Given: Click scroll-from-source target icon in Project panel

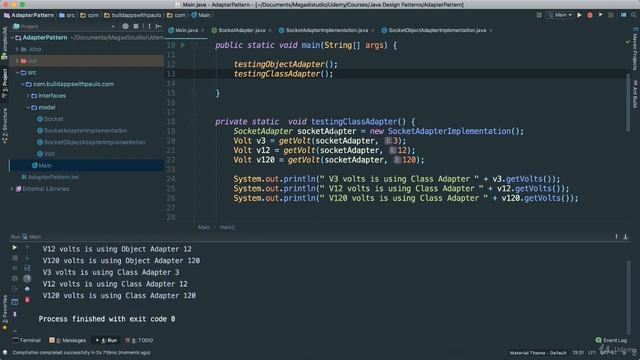Looking at the screenshot, I should (125, 26).
